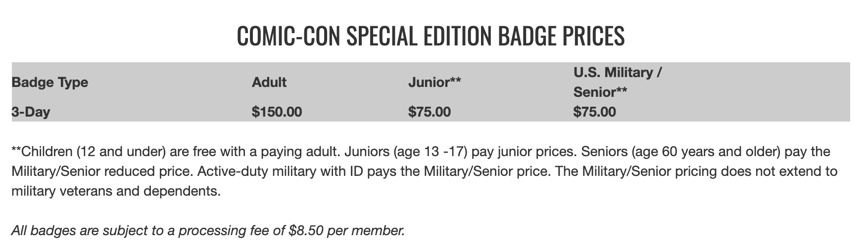Click the does not extend to phrase
868x248 pixels.
coord(778,171)
